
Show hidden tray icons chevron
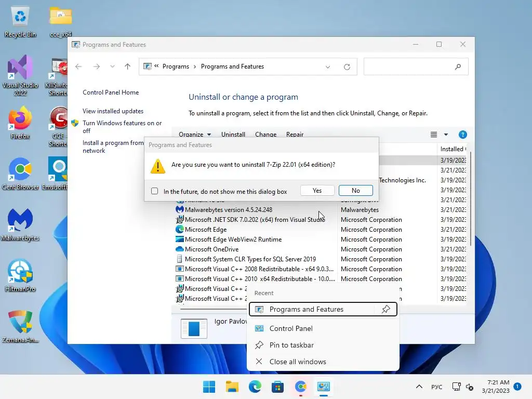419,387
